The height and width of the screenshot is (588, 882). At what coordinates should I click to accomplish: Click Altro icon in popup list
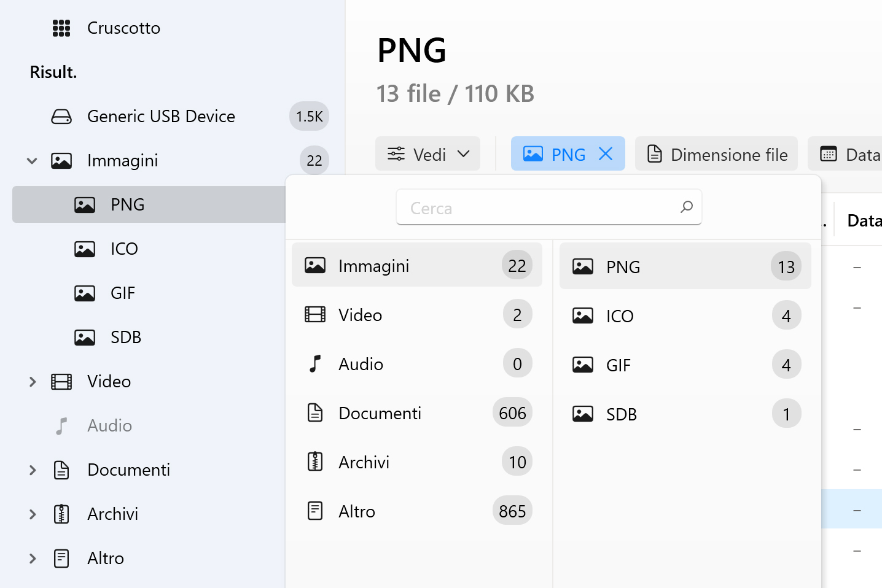[x=315, y=511]
